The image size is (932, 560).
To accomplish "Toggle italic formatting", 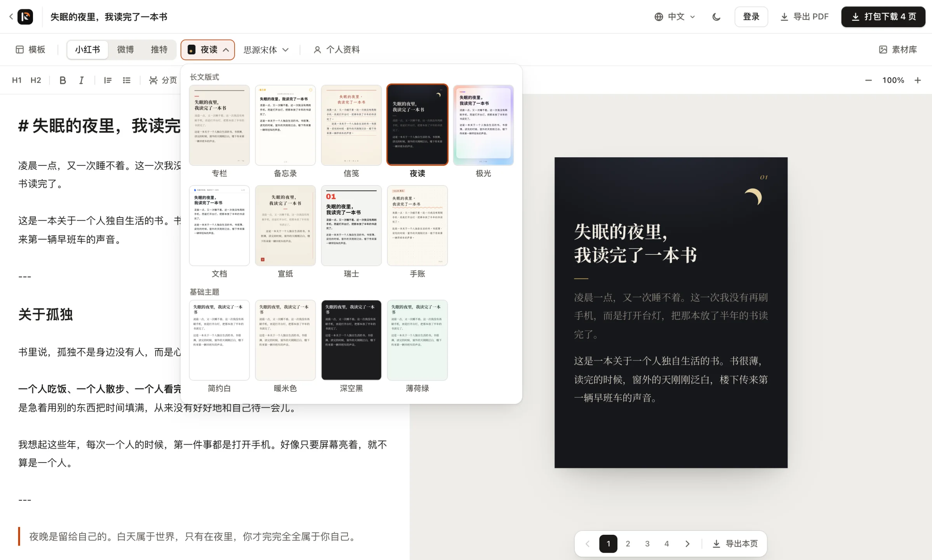I will point(81,80).
